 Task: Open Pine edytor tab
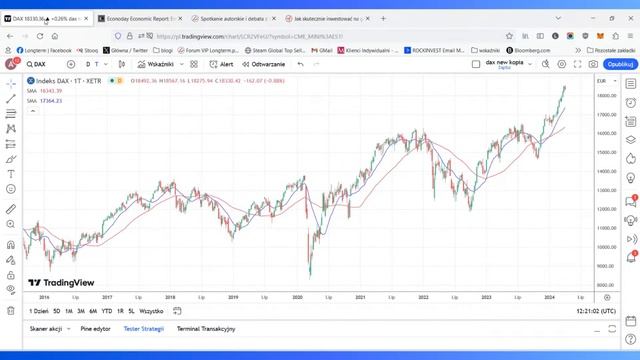(96, 329)
